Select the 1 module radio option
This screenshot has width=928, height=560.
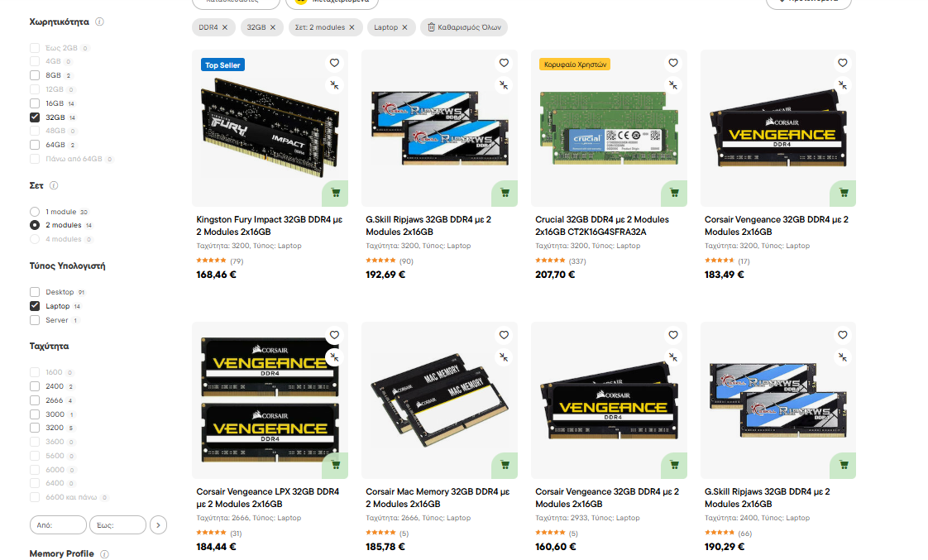[35, 211]
